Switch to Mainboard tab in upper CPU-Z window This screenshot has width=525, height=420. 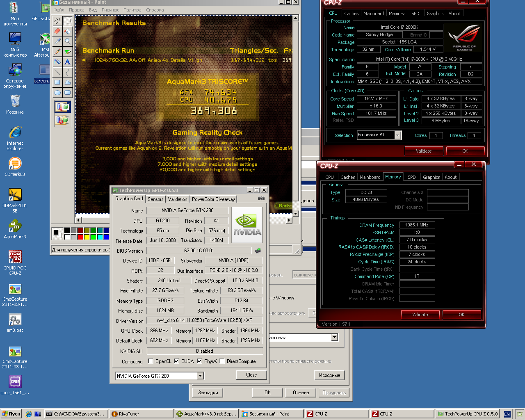[374, 14]
